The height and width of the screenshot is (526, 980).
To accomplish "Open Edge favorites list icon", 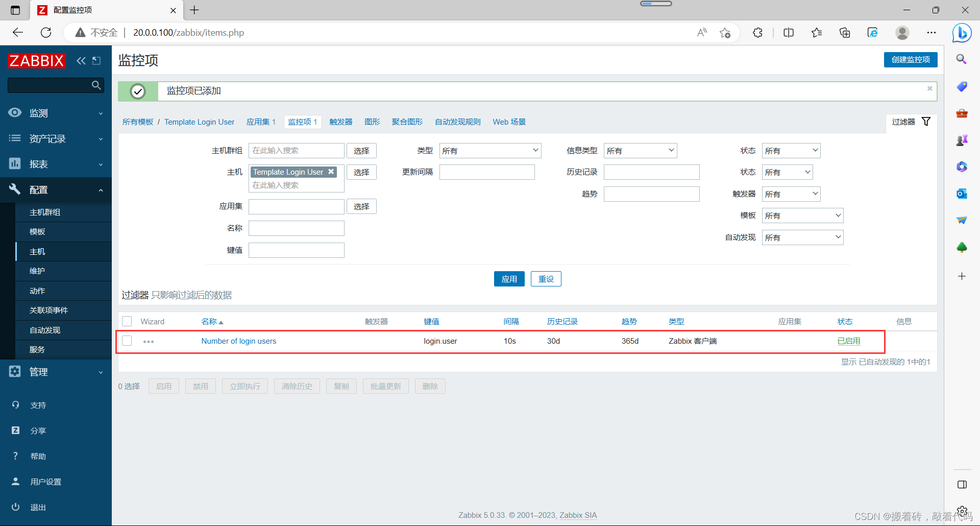I will click(x=817, y=33).
